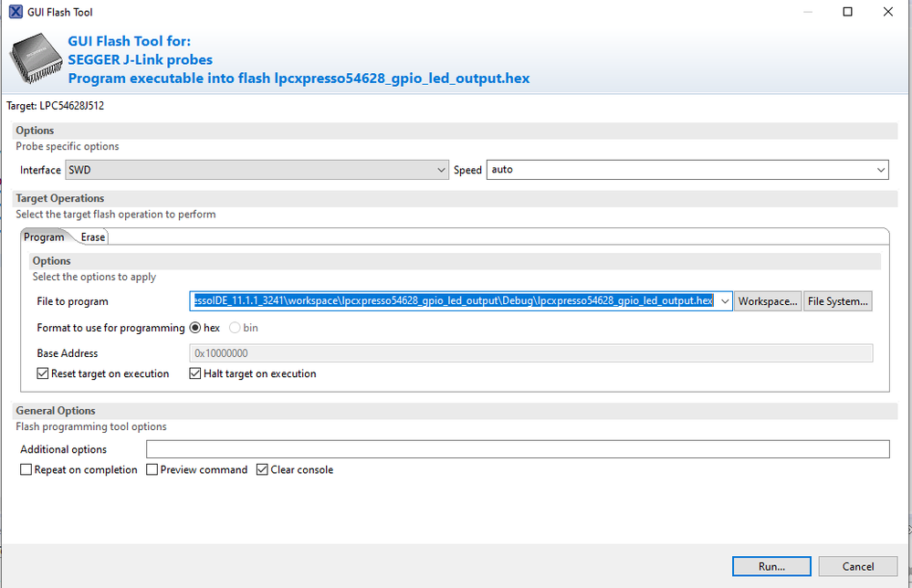The height and width of the screenshot is (588, 912).
Task: Enable Preview command checkbox
Action: [x=152, y=469]
